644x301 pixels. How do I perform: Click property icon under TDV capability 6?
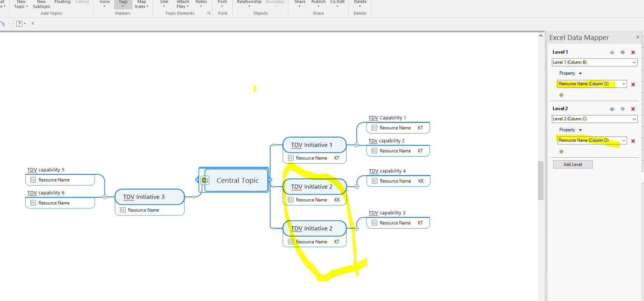[x=33, y=203]
